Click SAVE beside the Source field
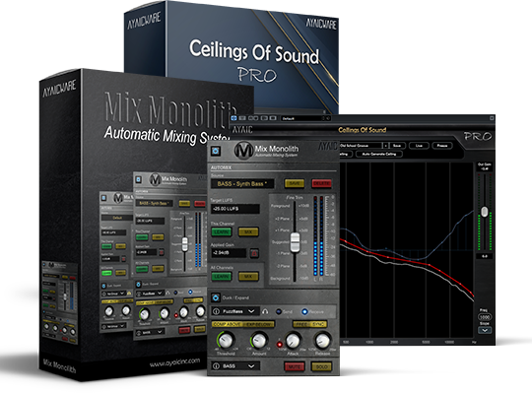Image resolution: width=532 pixels, height=393 pixels. coord(295,183)
